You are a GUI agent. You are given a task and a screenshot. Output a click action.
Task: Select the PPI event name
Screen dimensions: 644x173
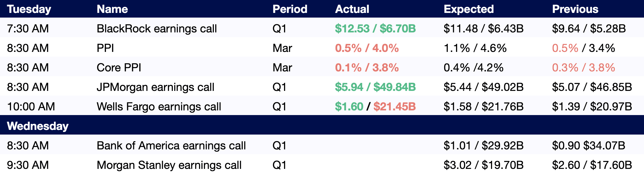tap(105, 48)
